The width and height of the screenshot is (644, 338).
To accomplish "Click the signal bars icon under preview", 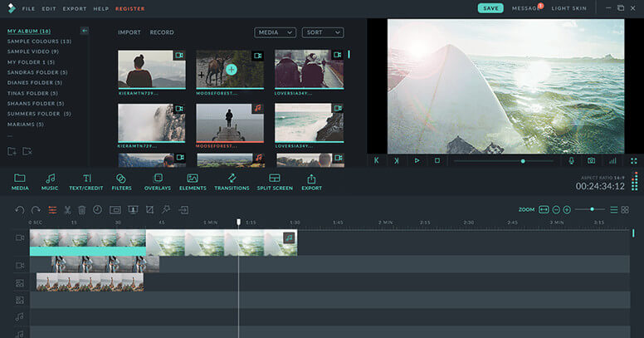I will (612, 161).
